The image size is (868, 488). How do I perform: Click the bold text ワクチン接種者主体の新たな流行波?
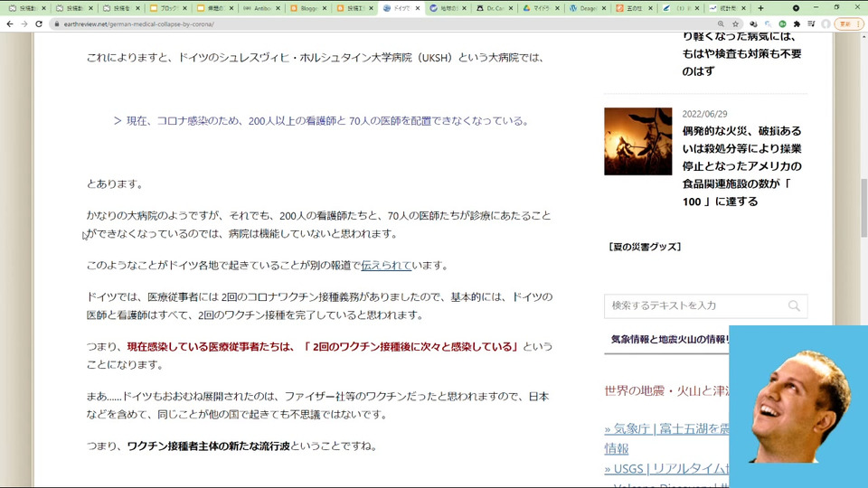[x=208, y=446]
